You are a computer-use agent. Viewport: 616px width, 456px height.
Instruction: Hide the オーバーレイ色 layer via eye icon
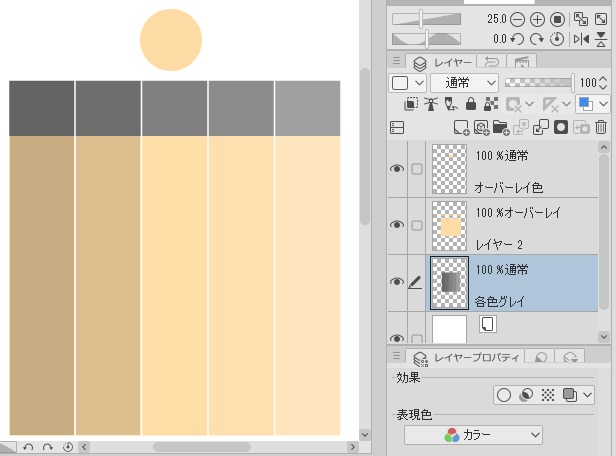click(396, 168)
